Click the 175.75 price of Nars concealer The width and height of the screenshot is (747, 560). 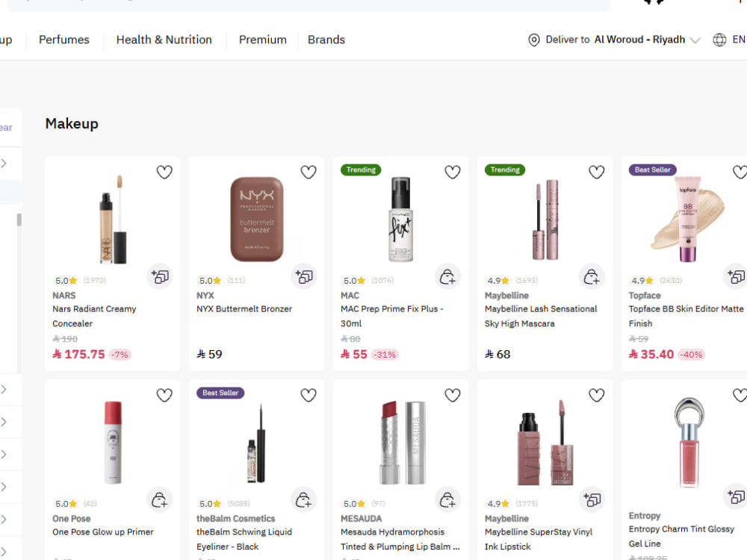tap(78, 354)
